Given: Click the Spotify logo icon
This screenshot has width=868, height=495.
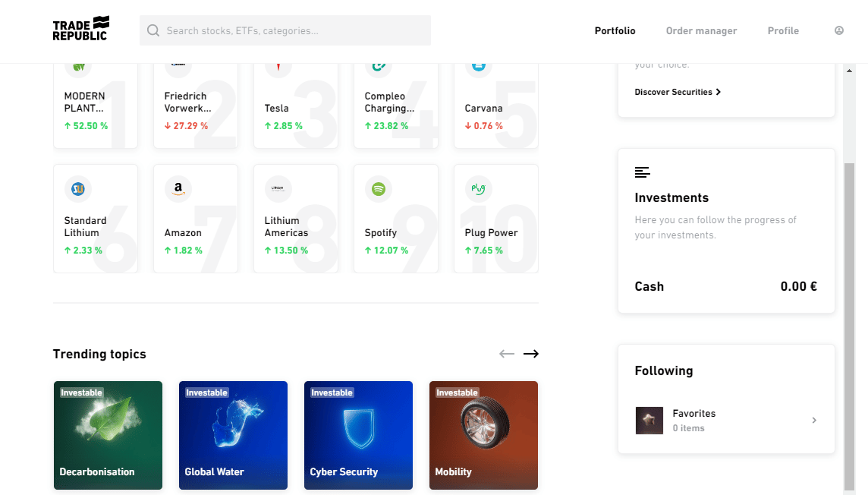Looking at the screenshot, I should coord(378,189).
